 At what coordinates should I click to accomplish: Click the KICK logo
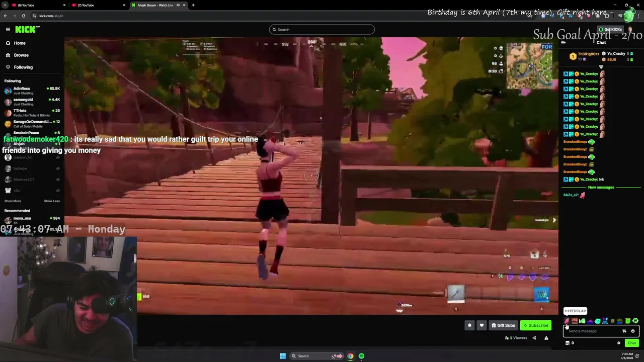tap(26, 30)
